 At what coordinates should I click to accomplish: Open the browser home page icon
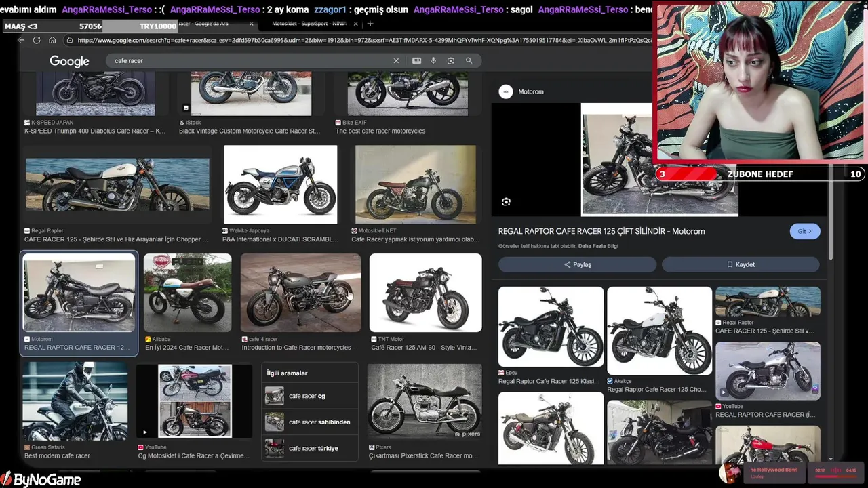[52, 40]
